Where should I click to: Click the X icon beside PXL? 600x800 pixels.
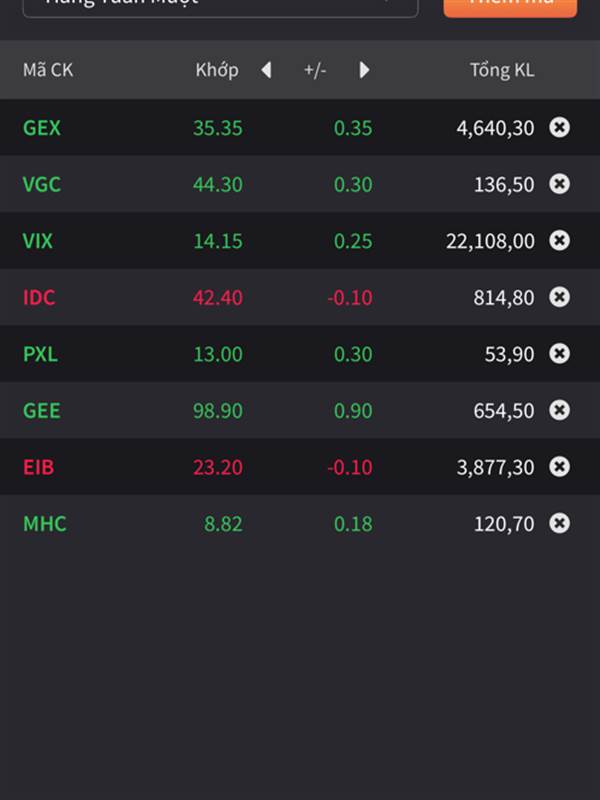tap(559, 354)
